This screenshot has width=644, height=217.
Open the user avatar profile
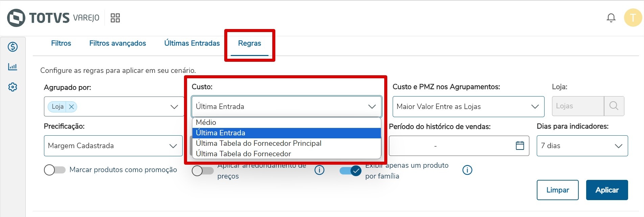632,18
